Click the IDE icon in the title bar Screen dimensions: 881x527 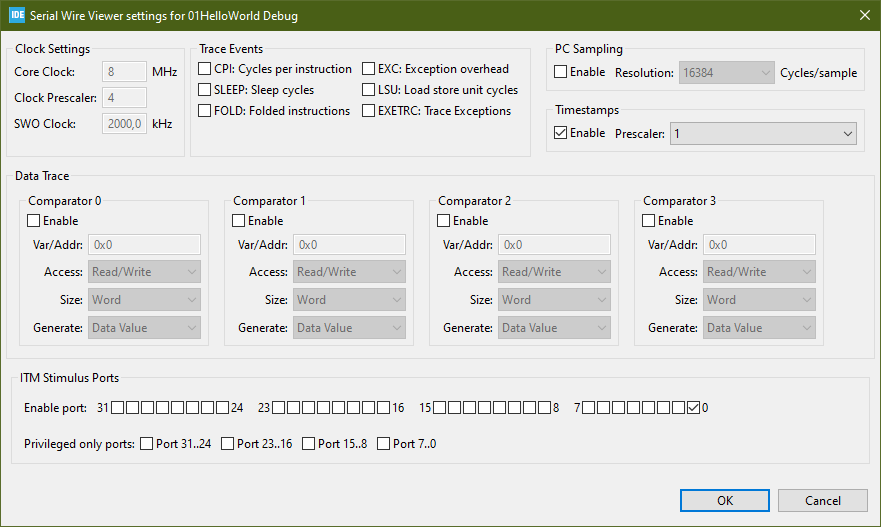16,16
